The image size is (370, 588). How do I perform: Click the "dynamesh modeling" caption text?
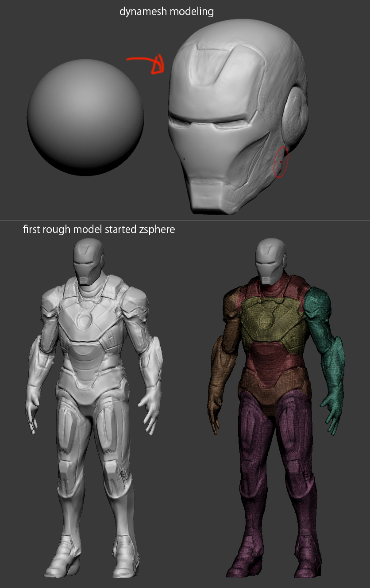click(x=166, y=11)
